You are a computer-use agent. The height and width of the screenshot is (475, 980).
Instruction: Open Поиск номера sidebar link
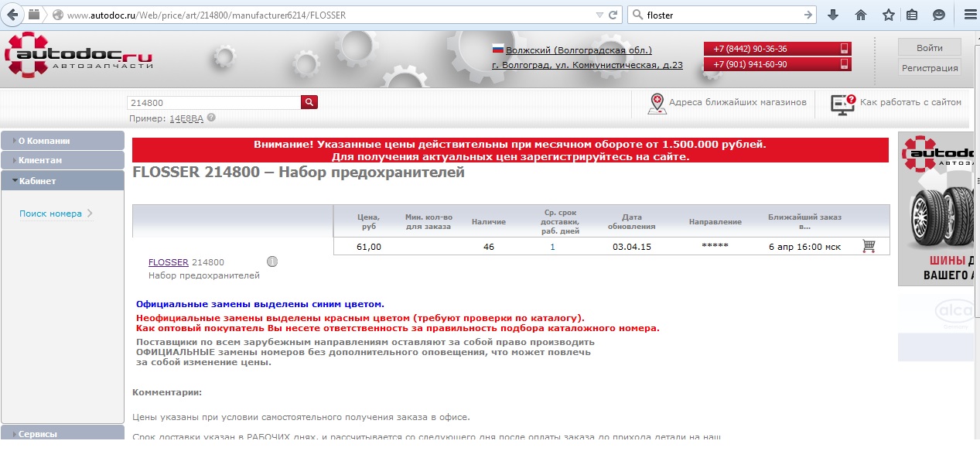50,214
